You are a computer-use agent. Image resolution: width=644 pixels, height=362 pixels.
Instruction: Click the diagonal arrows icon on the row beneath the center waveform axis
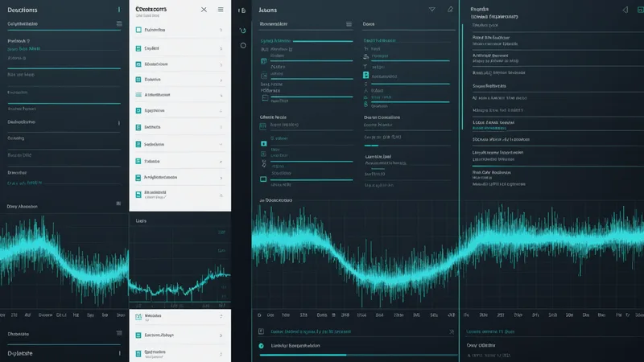(452, 331)
